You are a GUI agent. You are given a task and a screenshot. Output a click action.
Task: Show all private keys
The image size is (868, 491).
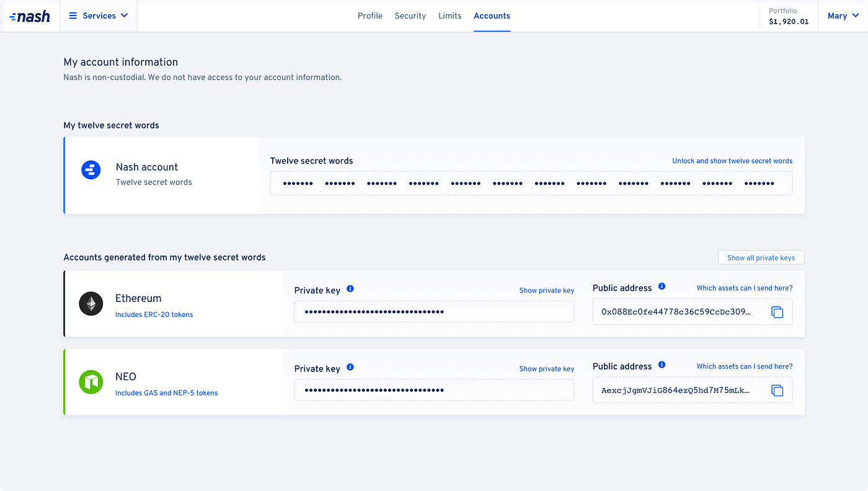coord(761,257)
